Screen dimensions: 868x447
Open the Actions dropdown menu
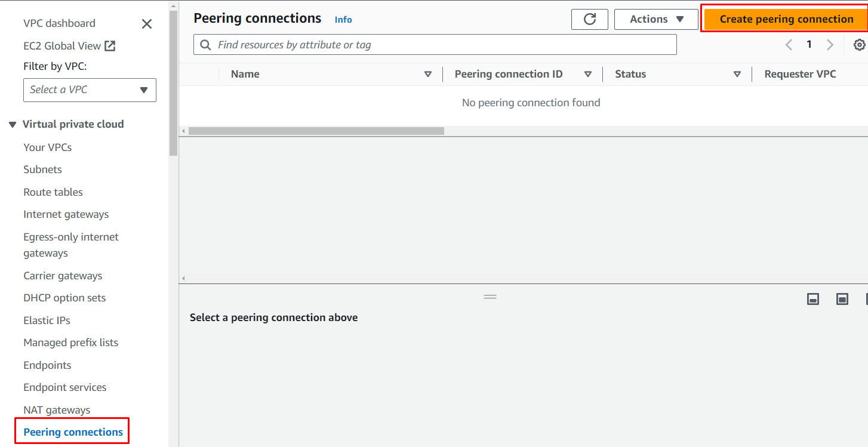(656, 19)
